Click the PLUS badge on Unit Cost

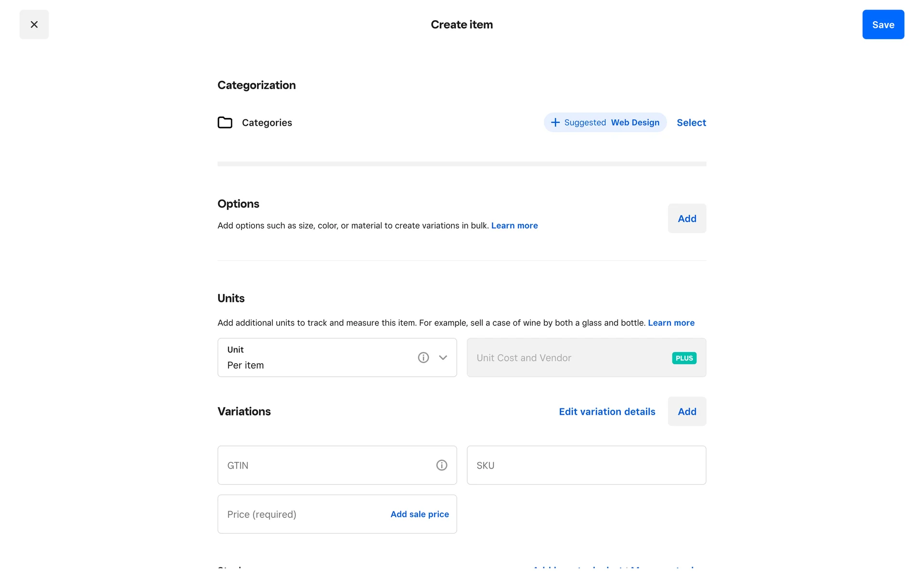(x=684, y=358)
